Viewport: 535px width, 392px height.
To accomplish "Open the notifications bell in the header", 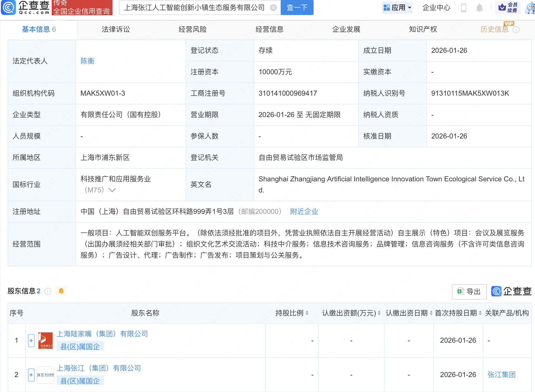I will (479, 8).
